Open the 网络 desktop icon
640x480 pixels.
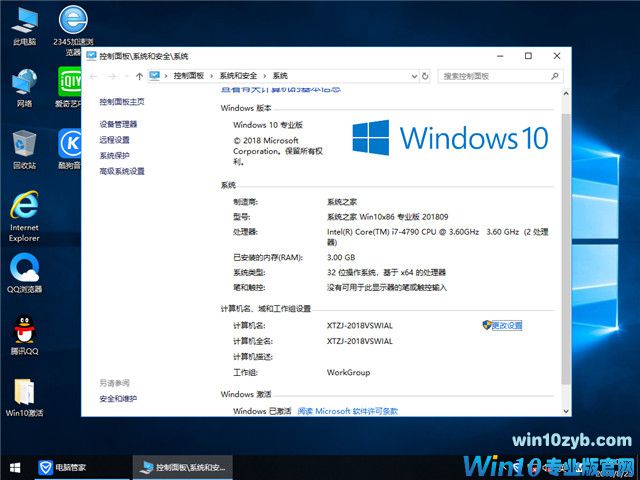point(24,88)
